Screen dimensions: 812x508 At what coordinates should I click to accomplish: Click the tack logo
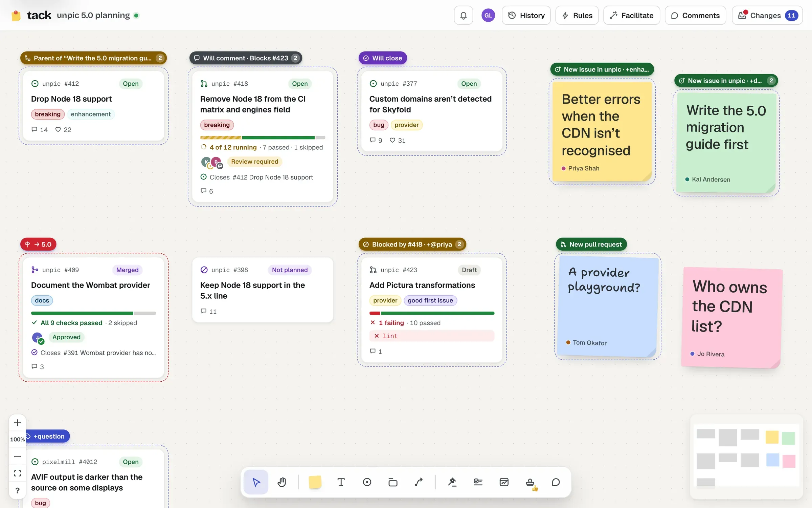tap(31, 15)
